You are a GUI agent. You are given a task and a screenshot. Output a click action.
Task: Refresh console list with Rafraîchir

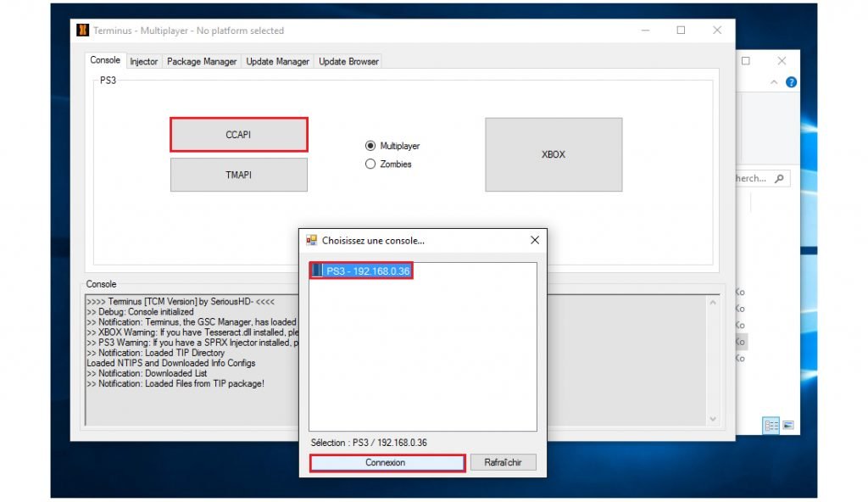point(504,463)
